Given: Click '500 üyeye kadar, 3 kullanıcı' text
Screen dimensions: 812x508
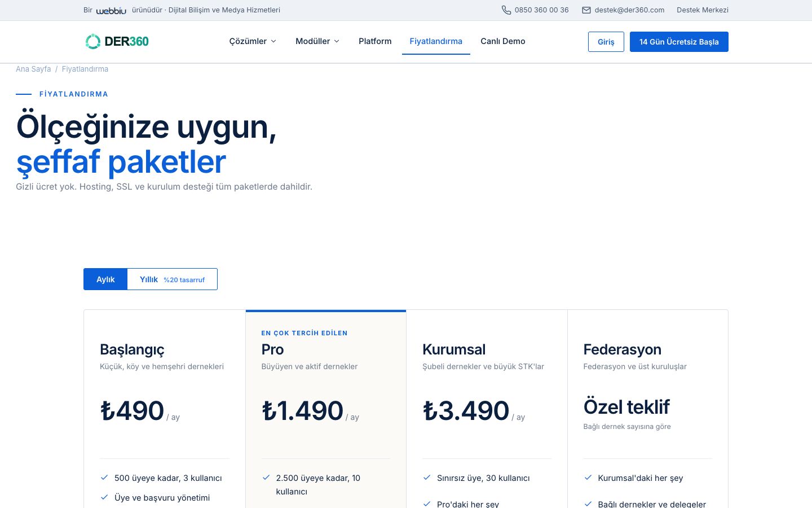Looking at the screenshot, I should (168, 478).
